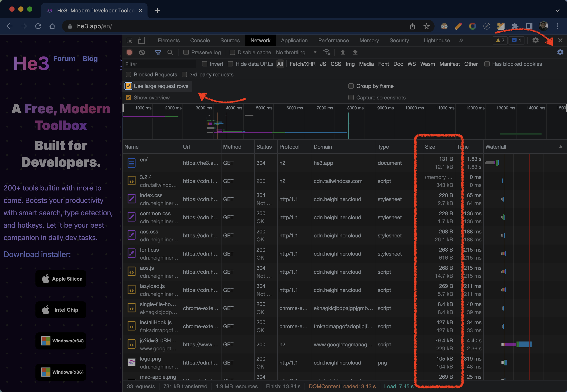Open the He3 Blog link

click(90, 59)
